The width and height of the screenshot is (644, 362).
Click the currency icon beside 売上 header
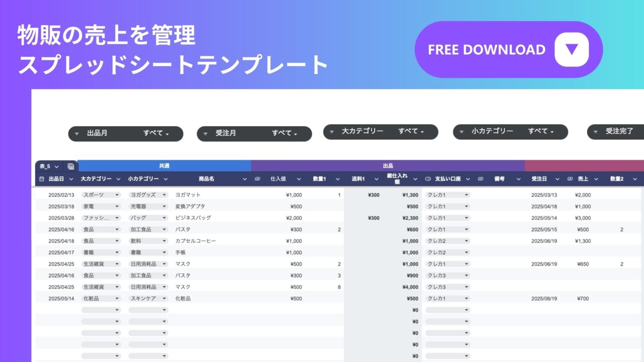(x=569, y=178)
